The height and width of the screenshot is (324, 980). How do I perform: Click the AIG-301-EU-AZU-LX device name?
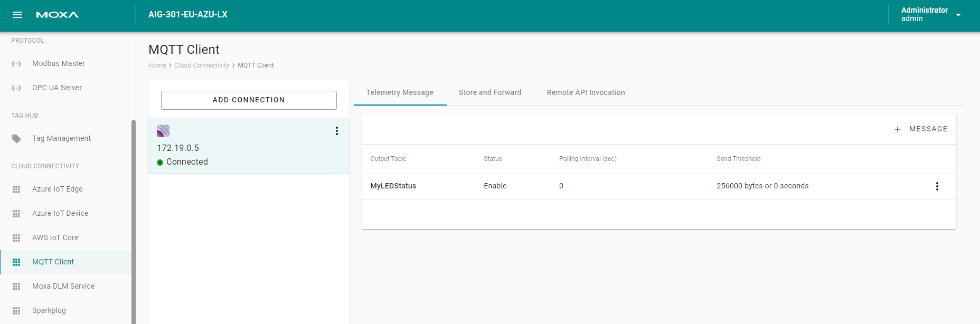coord(188,15)
